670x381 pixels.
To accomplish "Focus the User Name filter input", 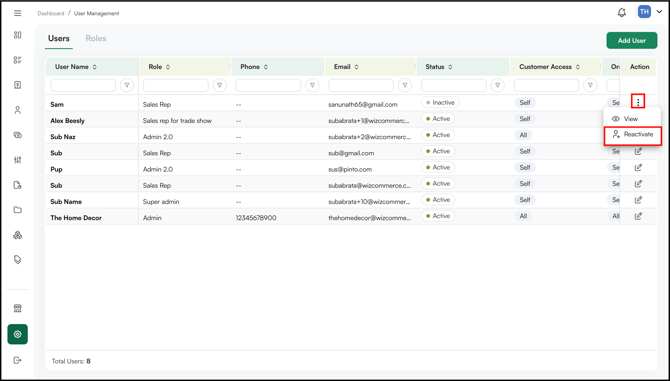I will 83,85.
